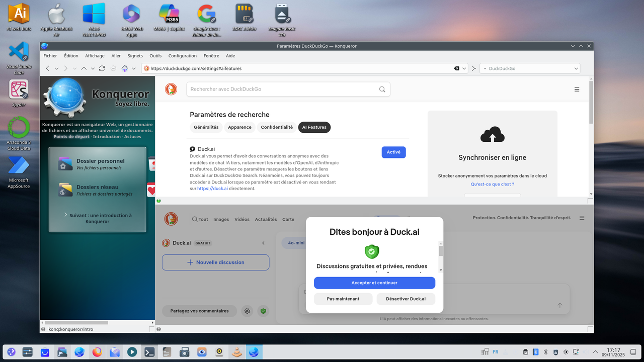Expand the system tray hidden icons chevron
Viewport: 644px width, 362px height.
[595, 352]
